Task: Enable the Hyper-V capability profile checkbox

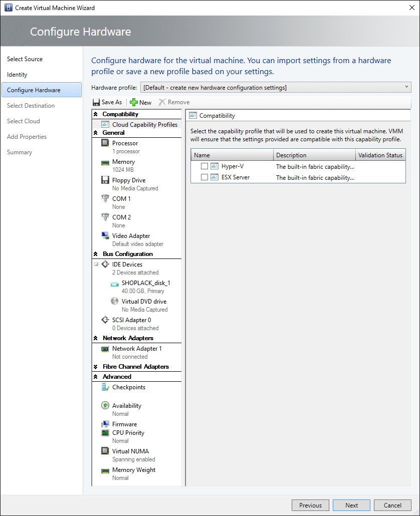Action: point(204,166)
